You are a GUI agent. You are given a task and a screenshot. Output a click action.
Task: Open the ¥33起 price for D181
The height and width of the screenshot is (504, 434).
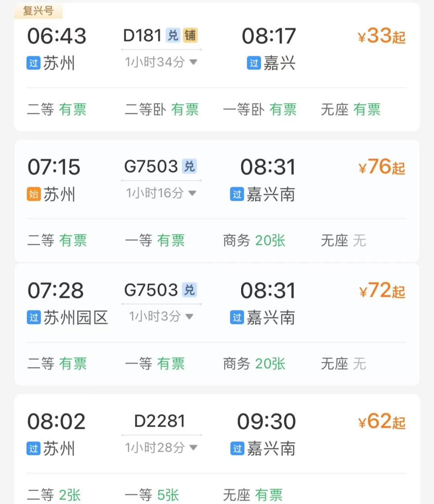[381, 36]
